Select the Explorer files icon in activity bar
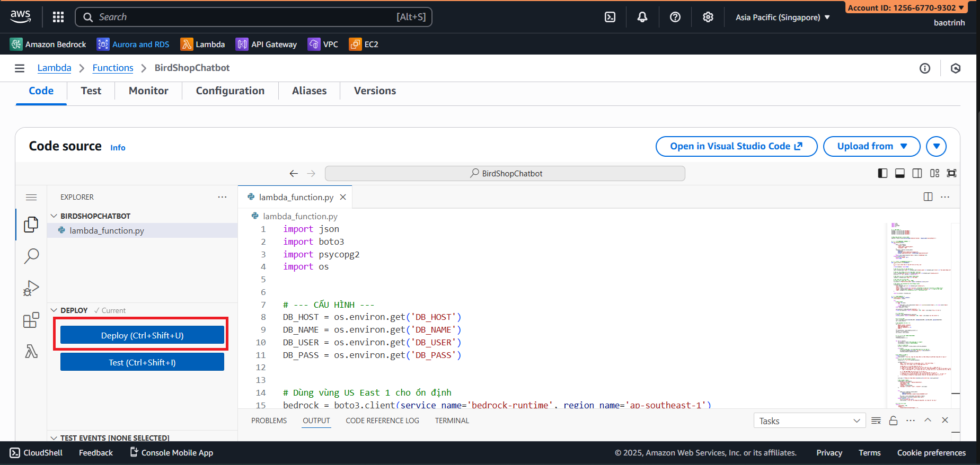This screenshot has width=980, height=465. tap(31, 225)
